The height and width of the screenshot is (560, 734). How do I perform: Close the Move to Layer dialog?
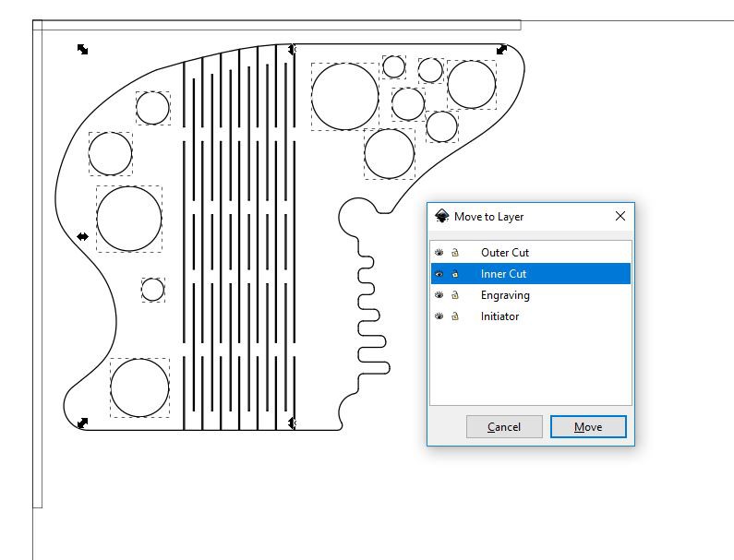(620, 216)
